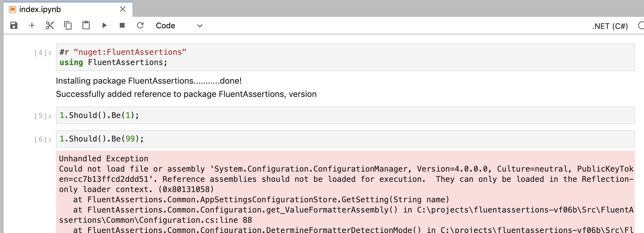Cut the selected cells
Image resolution: width=644 pixels, height=233 pixels.
coord(50,26)
